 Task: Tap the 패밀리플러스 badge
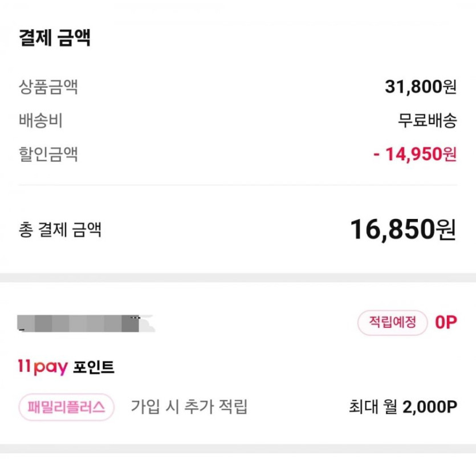coord(67,407)
